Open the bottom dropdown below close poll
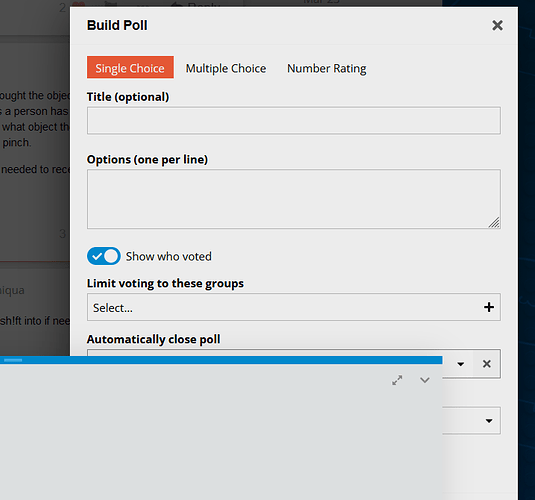Screen dimensions: 535x500 pyautogui.click(x=489, y=420)
